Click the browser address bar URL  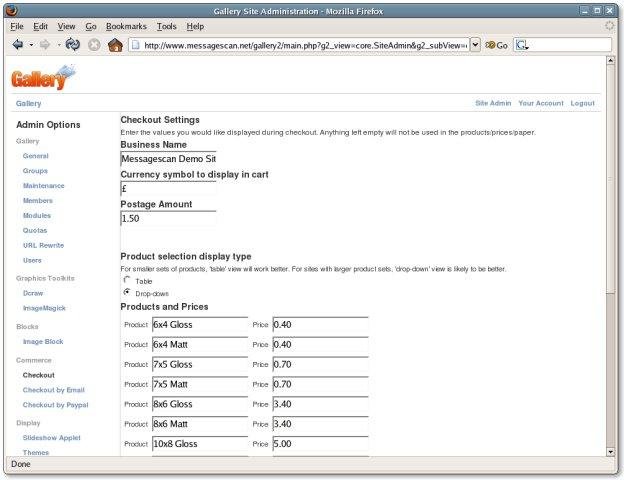[305, 45]
